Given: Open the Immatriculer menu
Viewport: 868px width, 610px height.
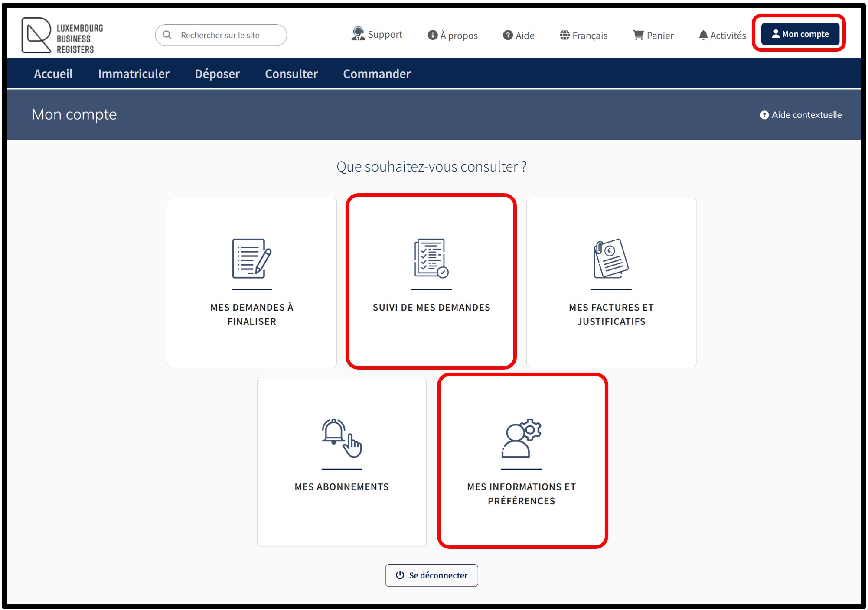Looking at the screenshot, I should pyautogui.click(x=134, y=74).
